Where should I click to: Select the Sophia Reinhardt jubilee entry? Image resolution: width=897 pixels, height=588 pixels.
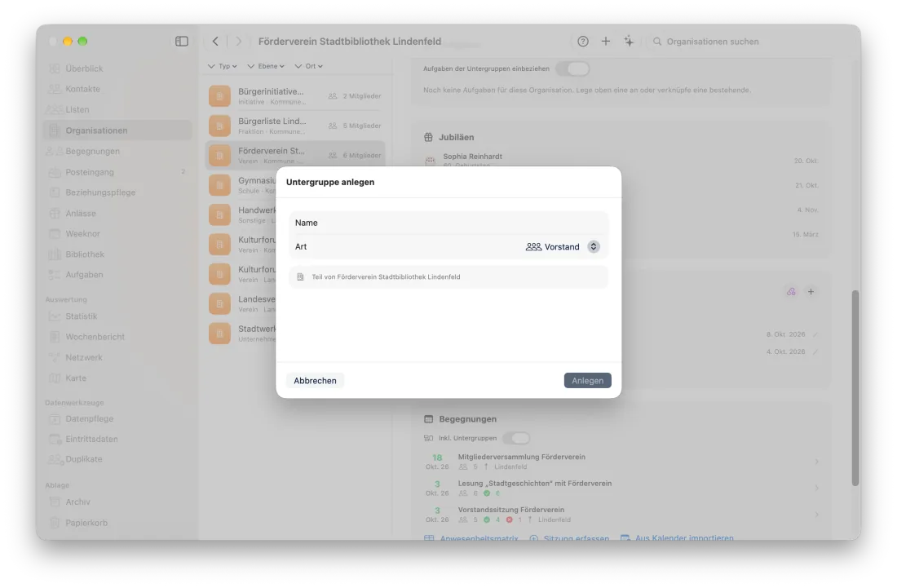tap(621, 160)
